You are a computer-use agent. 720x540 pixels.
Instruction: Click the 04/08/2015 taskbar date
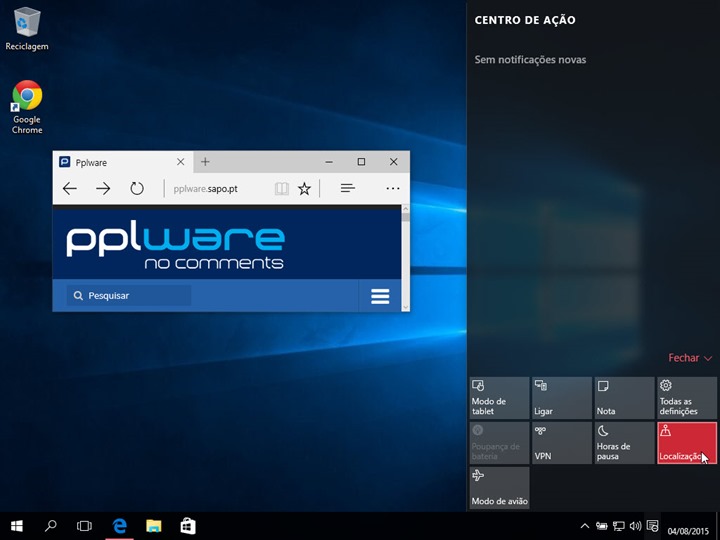point(688,531)
